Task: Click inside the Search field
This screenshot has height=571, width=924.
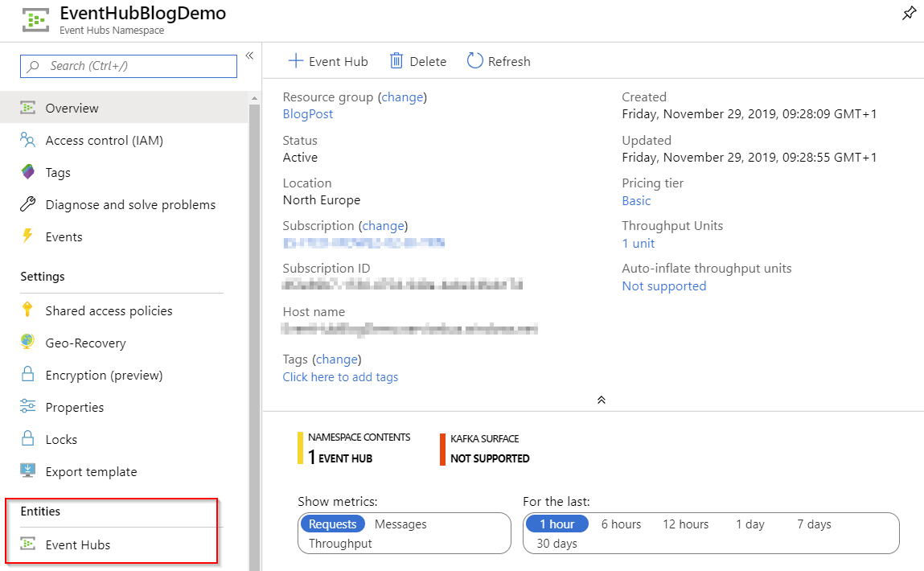Action: tap(129, 66)
